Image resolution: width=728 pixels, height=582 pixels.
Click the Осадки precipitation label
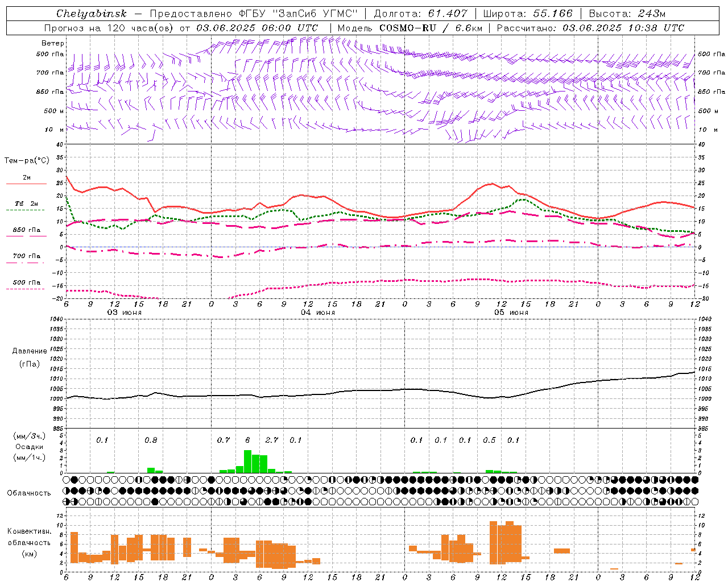click(29, 447)
